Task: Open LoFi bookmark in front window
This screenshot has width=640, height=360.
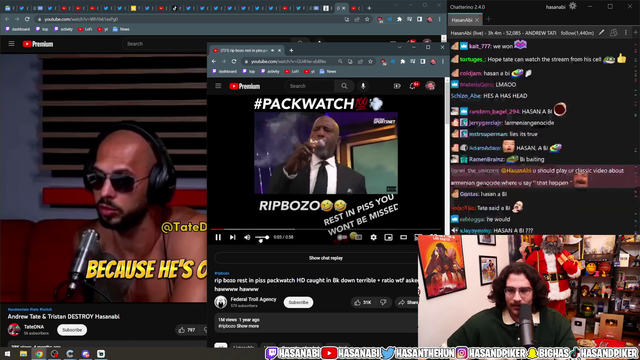Action: pyautogui.click(x=291, y=71)
